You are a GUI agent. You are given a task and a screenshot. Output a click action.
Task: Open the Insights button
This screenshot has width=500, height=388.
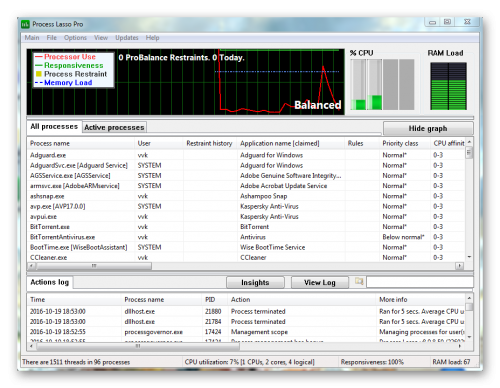click(x=255, y=283)
